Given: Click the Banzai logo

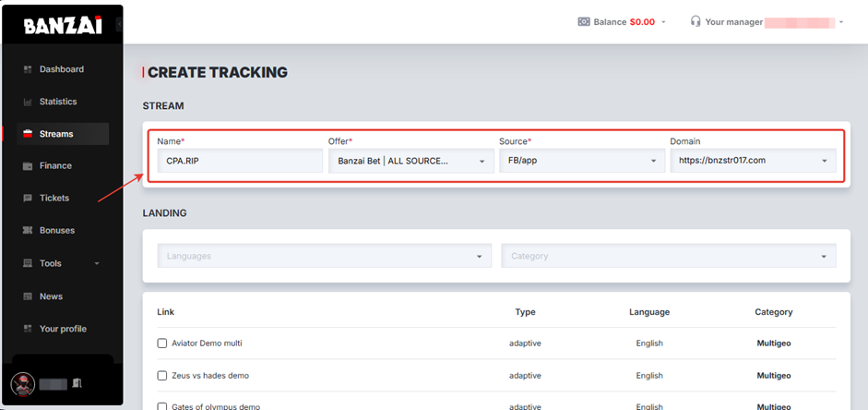Looking at the screenshot, I should click(x=63, y=25).
